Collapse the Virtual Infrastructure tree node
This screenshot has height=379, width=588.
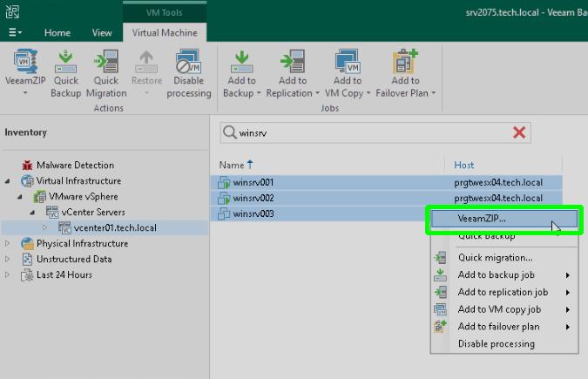[8, 181]
